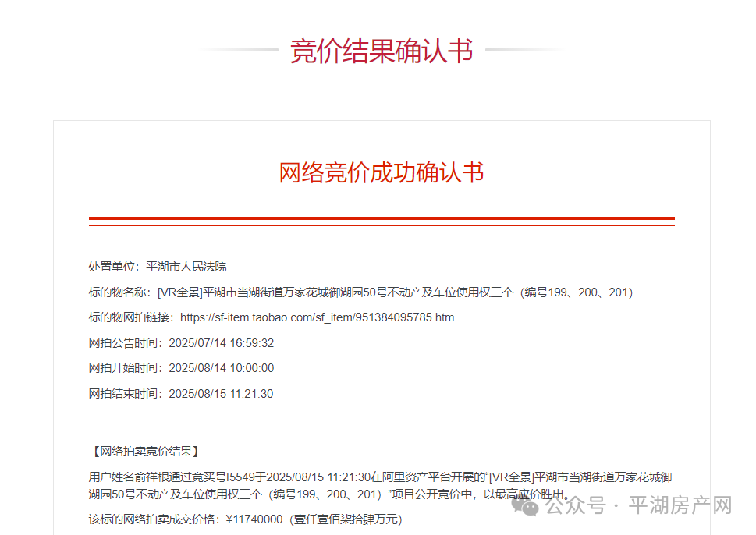Click the 竞价结果确认书 page heading

click(x=382, y=51)
